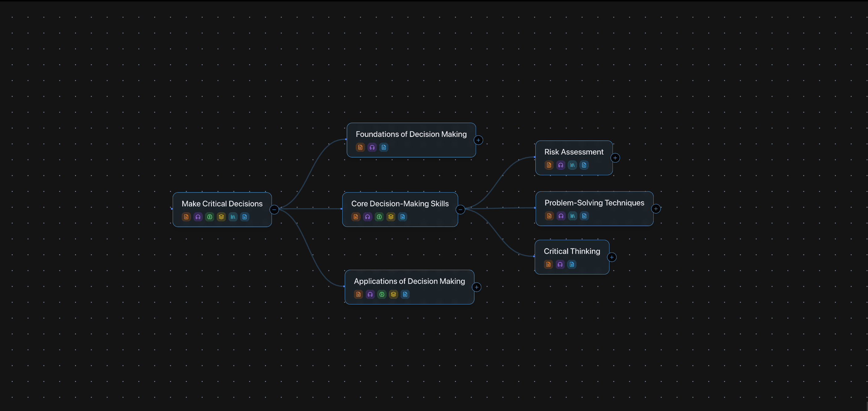This screenshot has width=868, height=411.
Task: Open yellow layers icon on Make Critical Decisions
Action: point(221,217)
